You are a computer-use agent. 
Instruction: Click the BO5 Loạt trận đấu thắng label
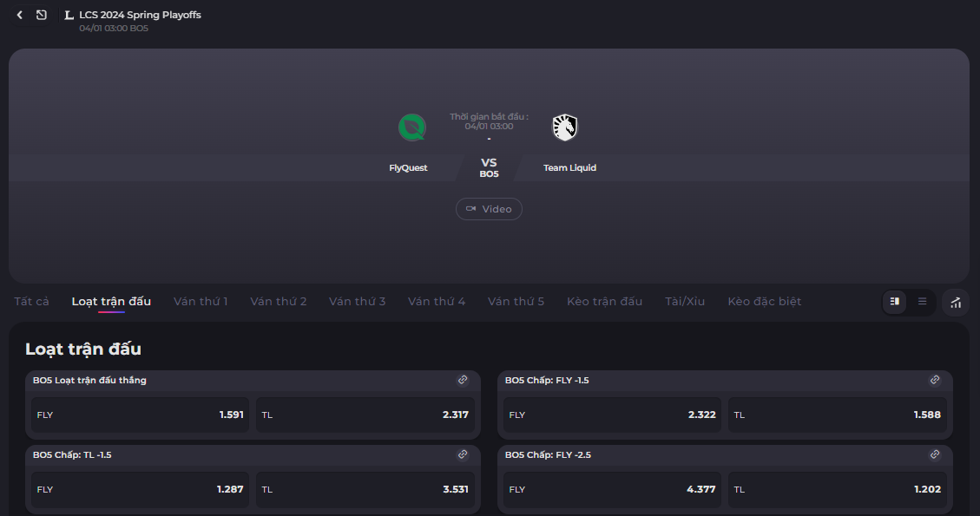[x=89, y=381]
